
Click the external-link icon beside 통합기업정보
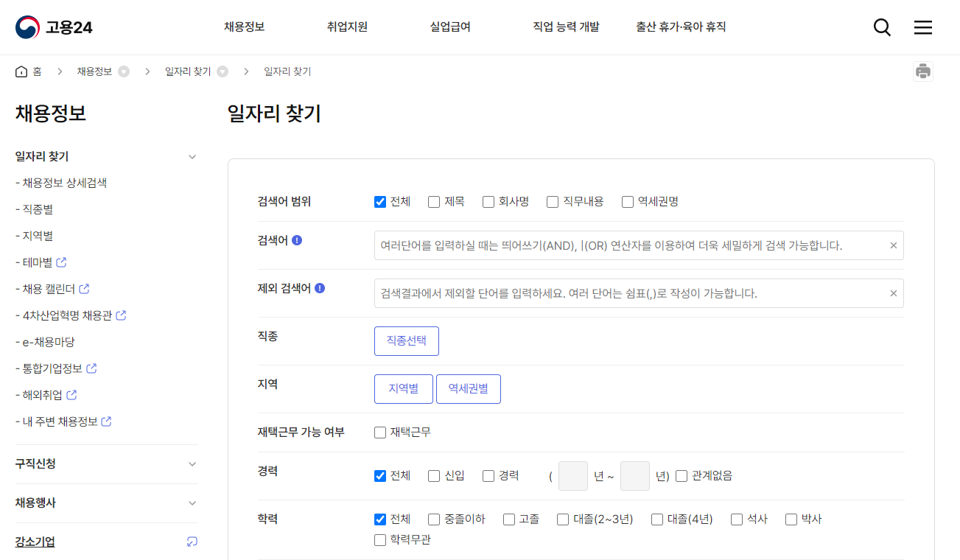point(92,368)
